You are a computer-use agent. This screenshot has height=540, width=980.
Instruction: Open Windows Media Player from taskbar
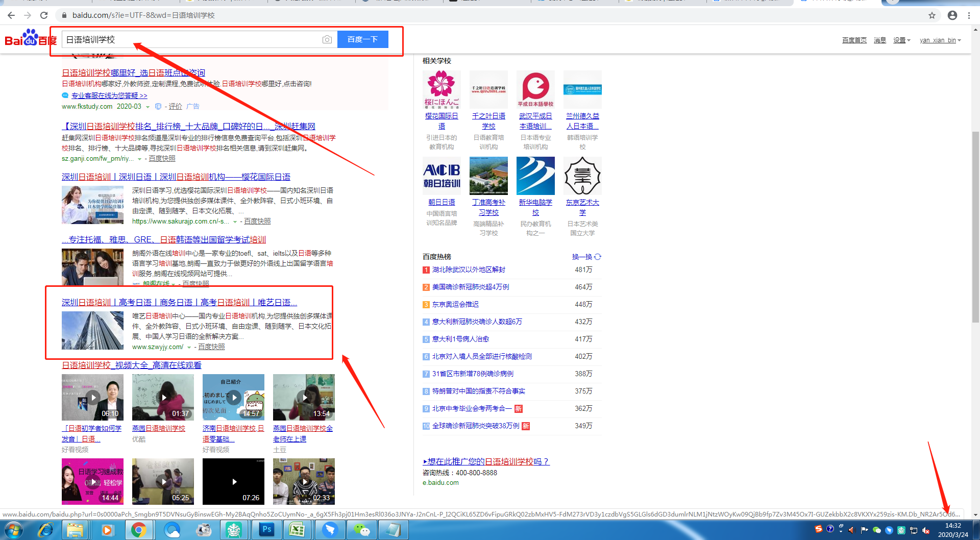[x=107, y=530]
